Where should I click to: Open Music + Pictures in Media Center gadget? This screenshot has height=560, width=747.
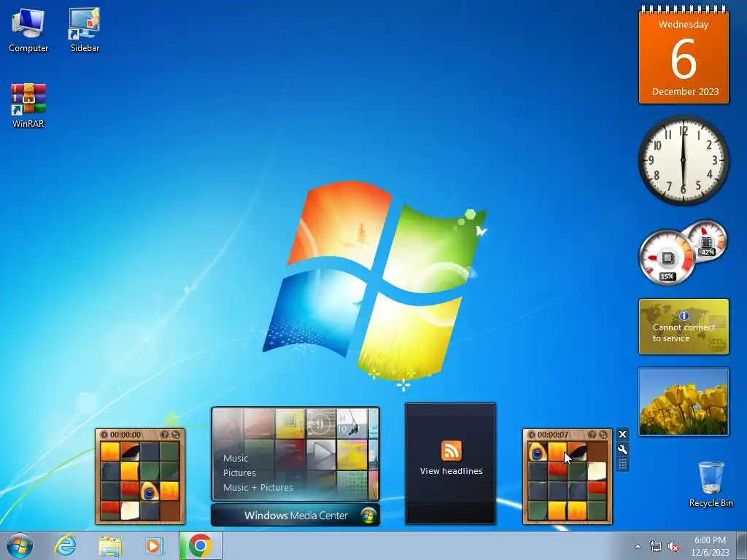pos(258,488)
